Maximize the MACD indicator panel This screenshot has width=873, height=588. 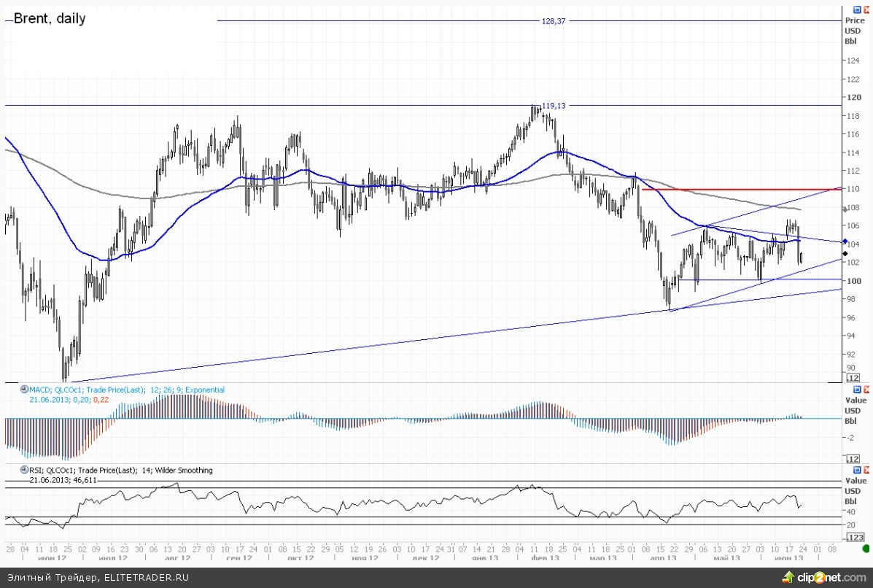pos(856,390)
